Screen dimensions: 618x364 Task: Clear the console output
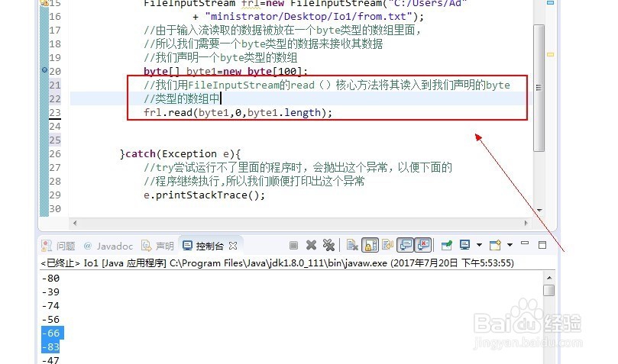351,245
